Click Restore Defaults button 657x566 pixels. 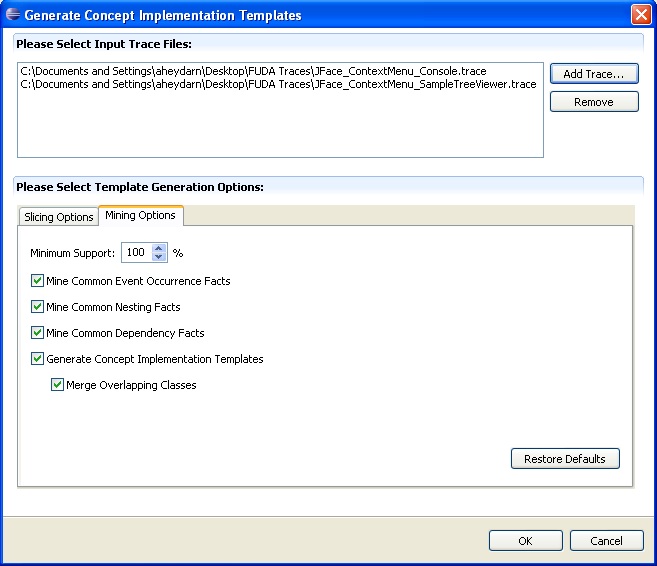[565, 459]
